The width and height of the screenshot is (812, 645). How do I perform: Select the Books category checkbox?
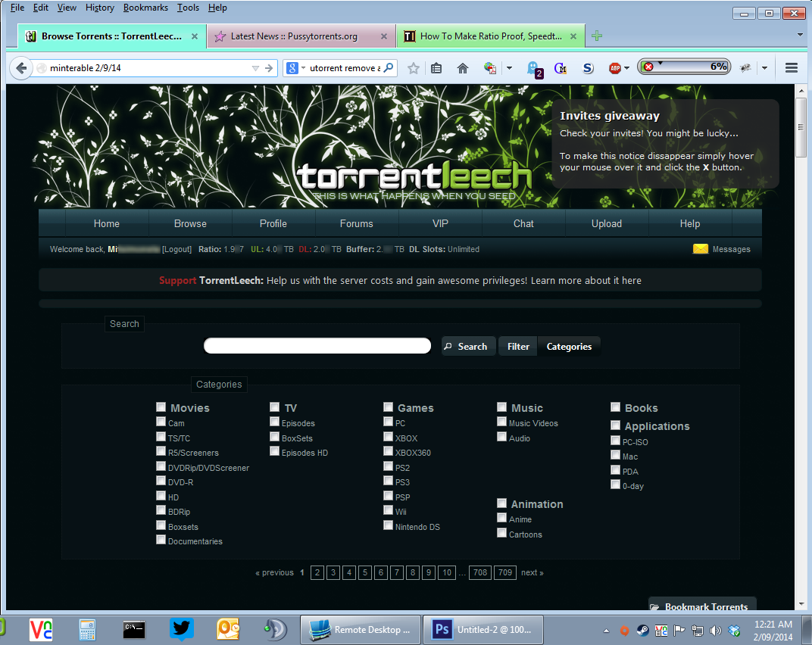pyautogui.click(x=615, y=407)
